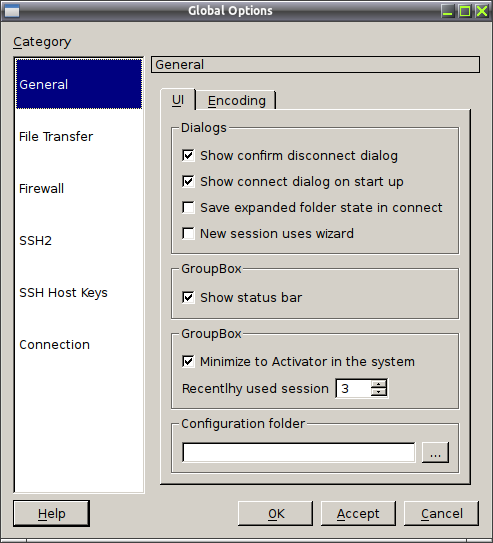Decrease recently used session count
Screen dimensions: 493x543
(x=378, y=392)
